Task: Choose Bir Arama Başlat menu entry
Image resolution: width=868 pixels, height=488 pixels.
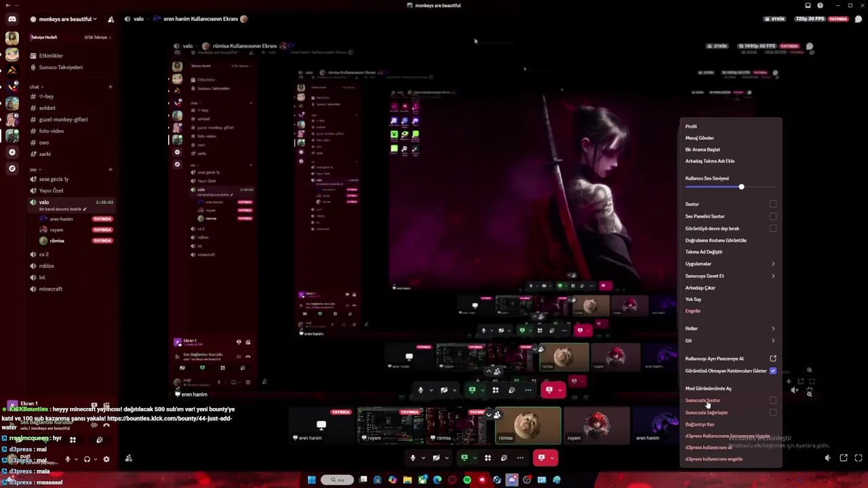Action: tap(703, 150)
